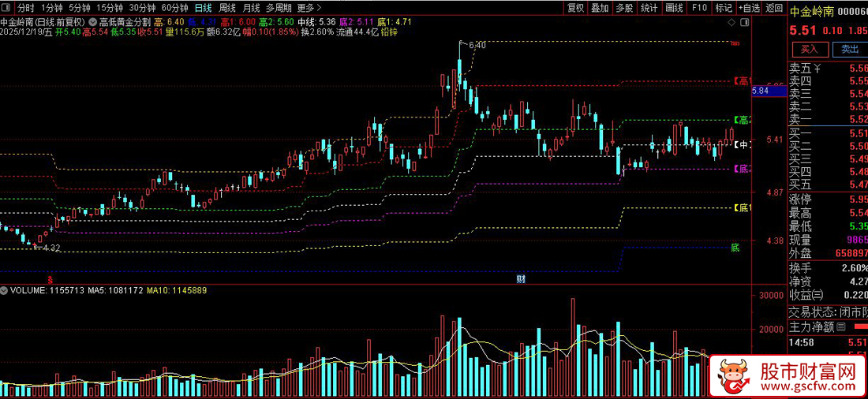Click the blue 财 marker on the chart axis
This screenshot has height=399, width=868.
click(x=520, y=279)
